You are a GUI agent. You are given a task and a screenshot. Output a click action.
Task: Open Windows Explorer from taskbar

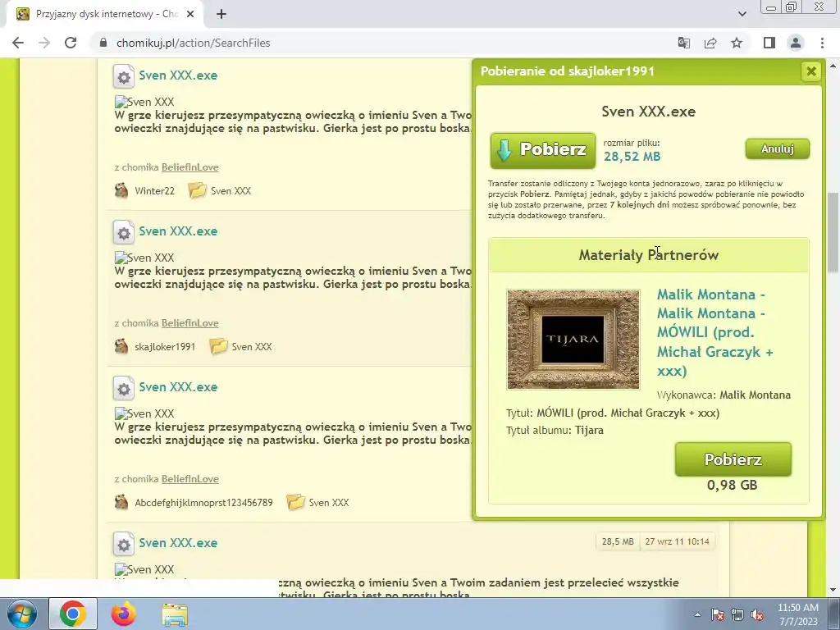click(175, 614)
